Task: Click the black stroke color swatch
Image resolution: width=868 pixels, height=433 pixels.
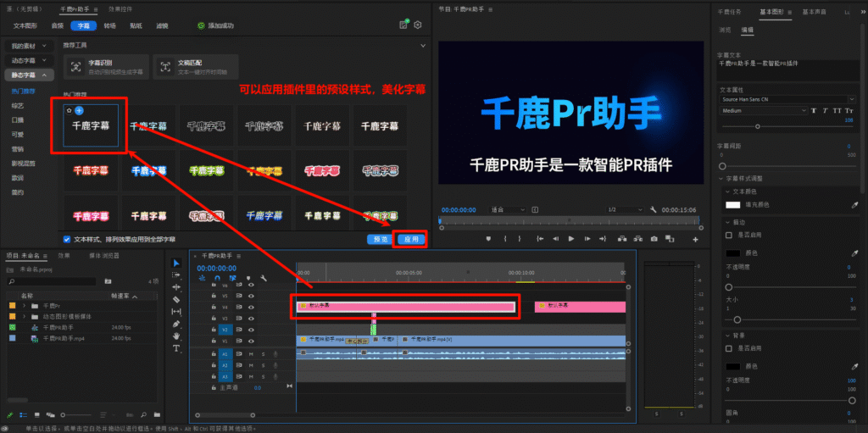Action: [733, 253]
